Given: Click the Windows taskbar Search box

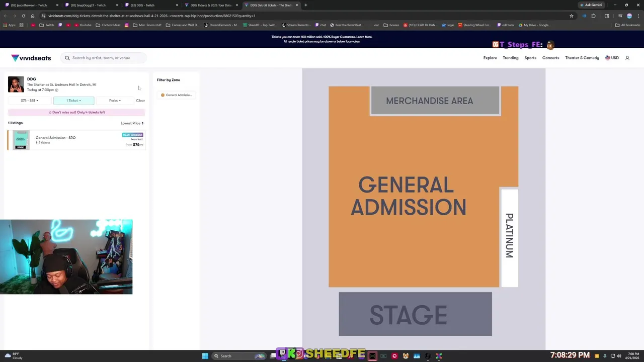Looking at the screenshot, I should tap(239, 356).
